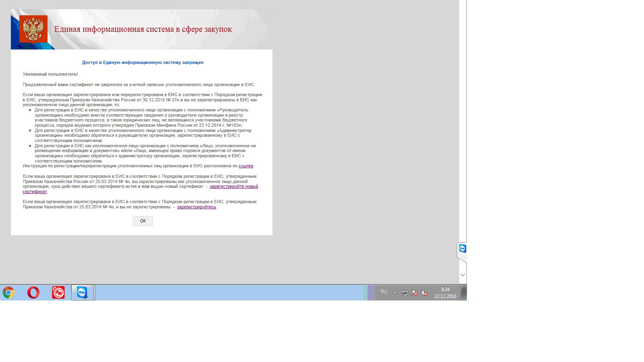The width and height of the screenshot is (644, 362).
Task: Launch Opera browser from the taskbar
Action: [33, 292]
